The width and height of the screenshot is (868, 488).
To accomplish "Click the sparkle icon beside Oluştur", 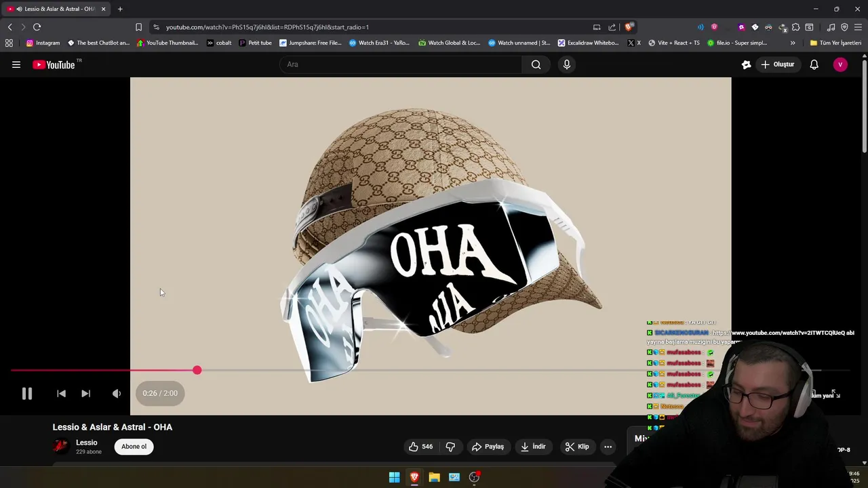I will pos(746,64).
